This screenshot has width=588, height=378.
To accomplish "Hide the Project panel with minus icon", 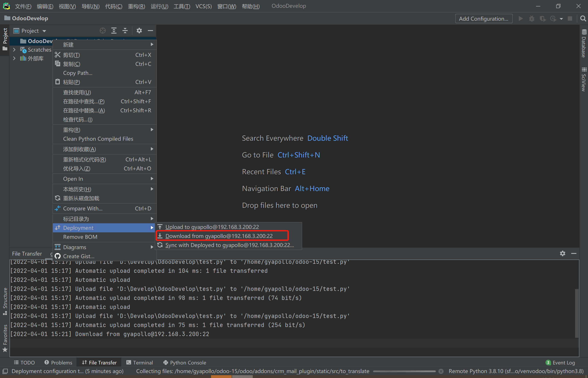I will point(150,31).
